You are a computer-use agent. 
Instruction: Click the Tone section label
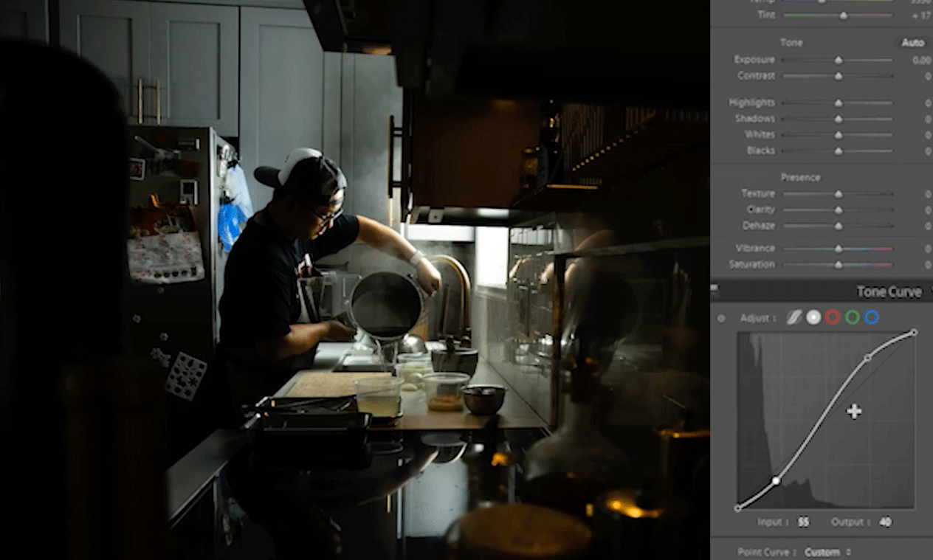click(x=791, y=43)
